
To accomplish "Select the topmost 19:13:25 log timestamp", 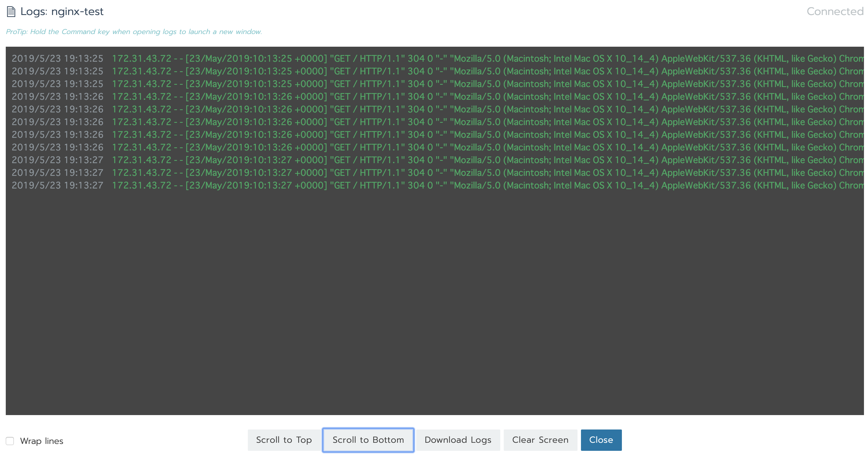I will (x=57, y=59).
